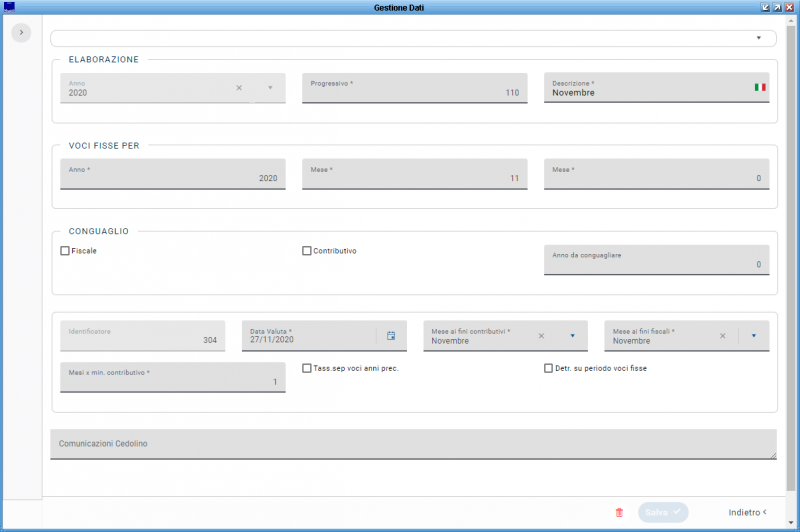Image resolution: width=800 pixels, height=532 pixels.
Task: Expand the left sidebar chevron button
Action: click(21, 33)
